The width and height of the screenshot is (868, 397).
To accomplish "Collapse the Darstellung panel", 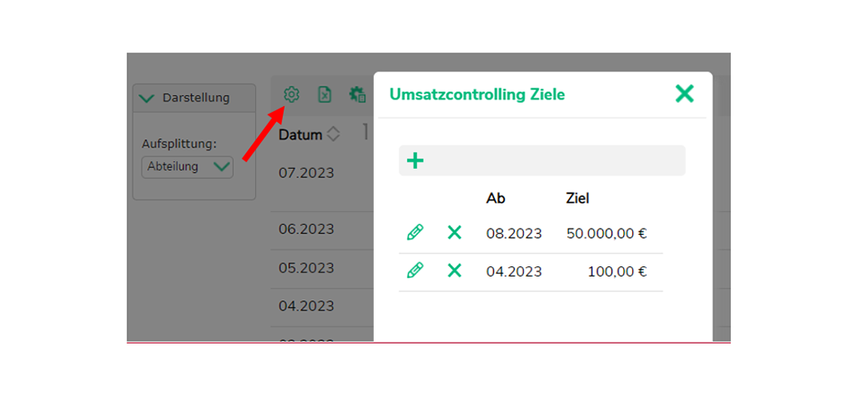I will click(x=147, y=98).
